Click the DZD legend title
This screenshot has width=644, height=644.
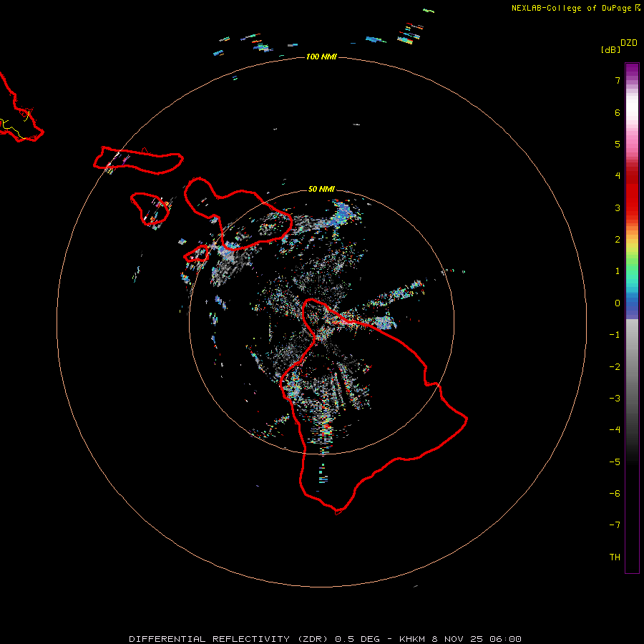[629, 43]
